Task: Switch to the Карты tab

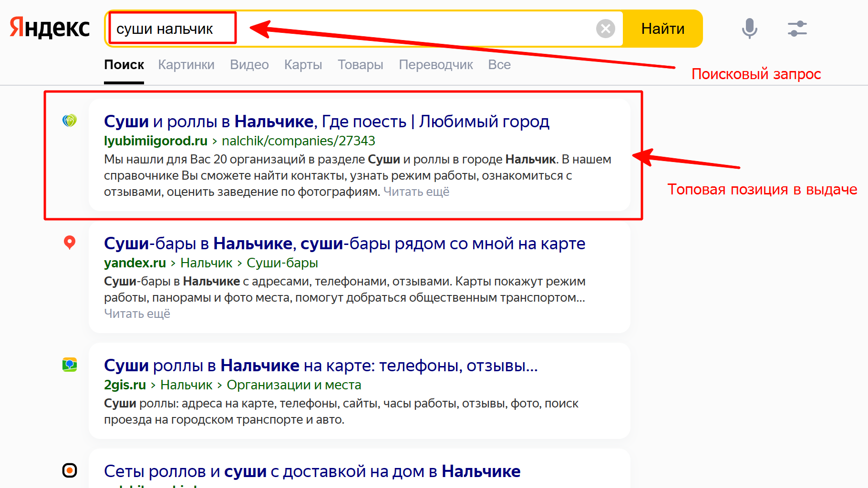Action: tap(303, 65)
